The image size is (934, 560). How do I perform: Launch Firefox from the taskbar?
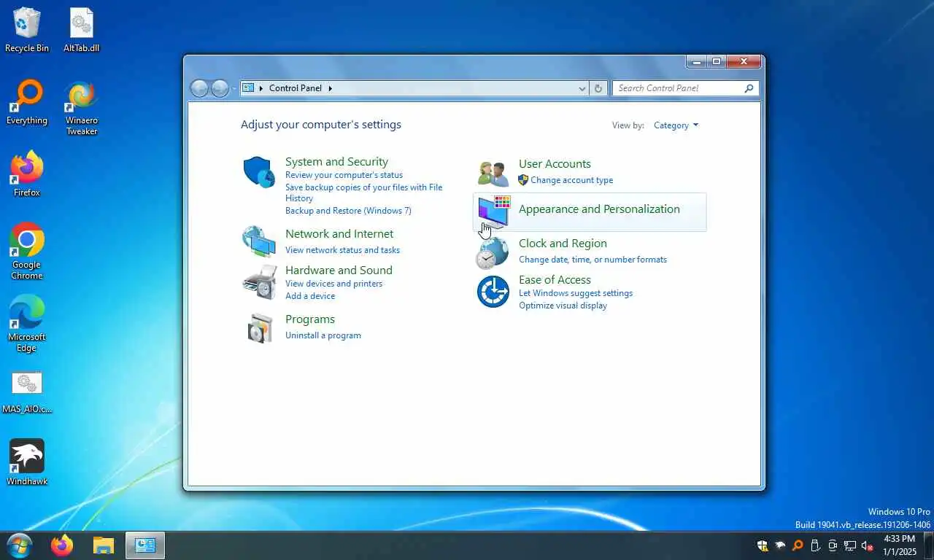pyautogui.click(x=62, y=545)
